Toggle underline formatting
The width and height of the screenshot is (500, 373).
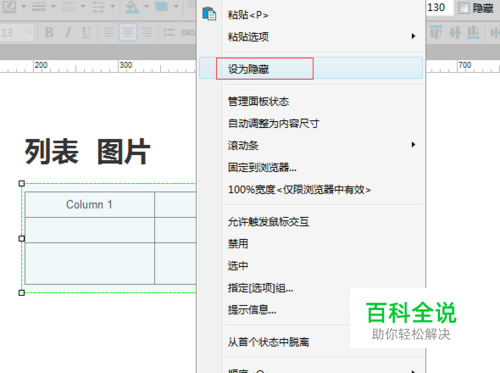pos(86,32)
